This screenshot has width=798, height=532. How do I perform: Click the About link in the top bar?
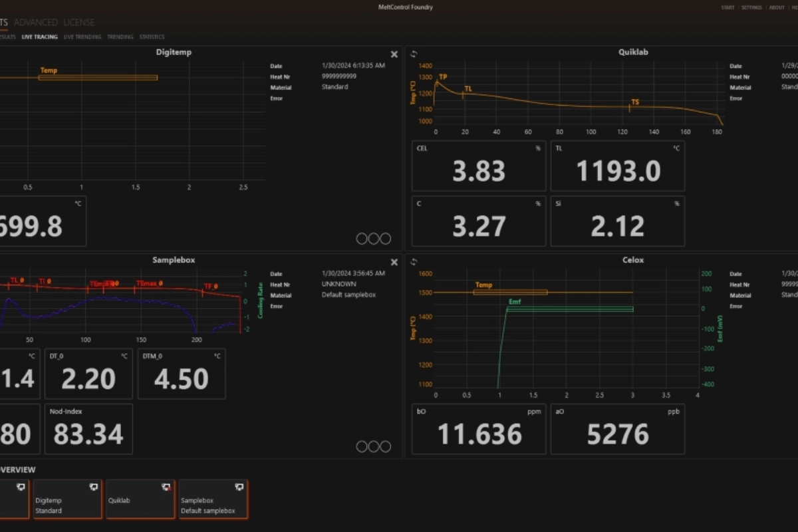pyautogui.click(x=777, y=8)
